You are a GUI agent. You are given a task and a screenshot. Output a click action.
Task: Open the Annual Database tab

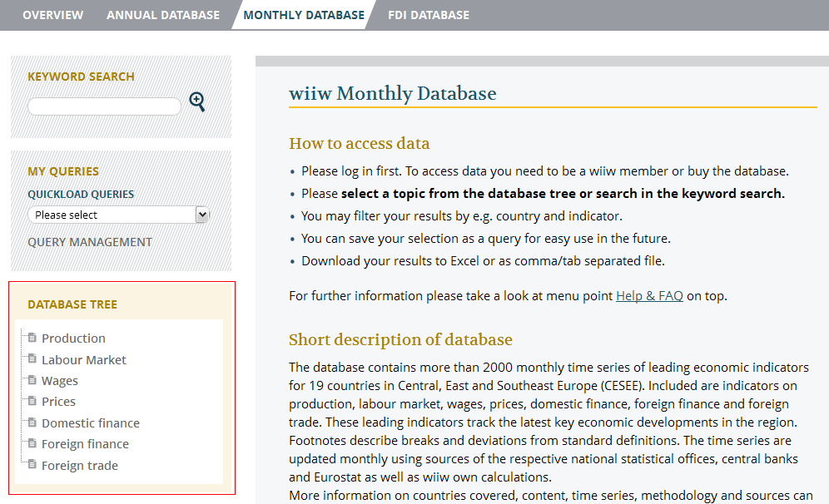pyautogui.click(x=163, y=15)
